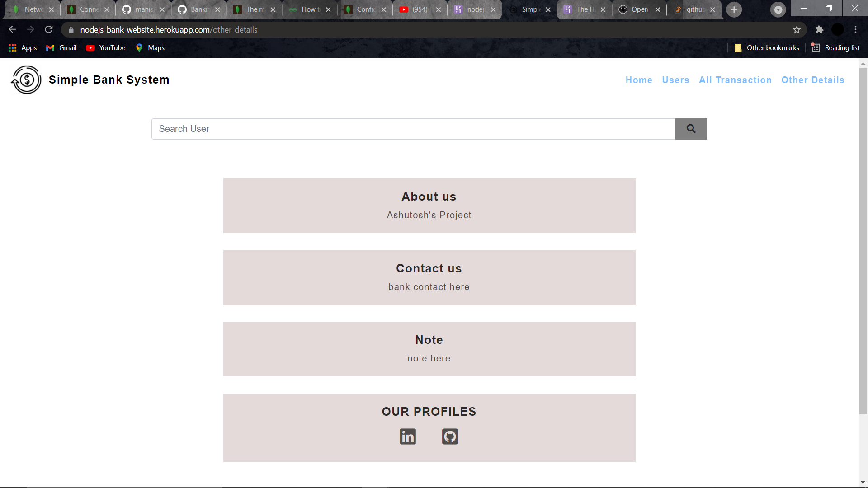Open a new browser tab
The image size is (868, 488).
click(x=734, y=9)
